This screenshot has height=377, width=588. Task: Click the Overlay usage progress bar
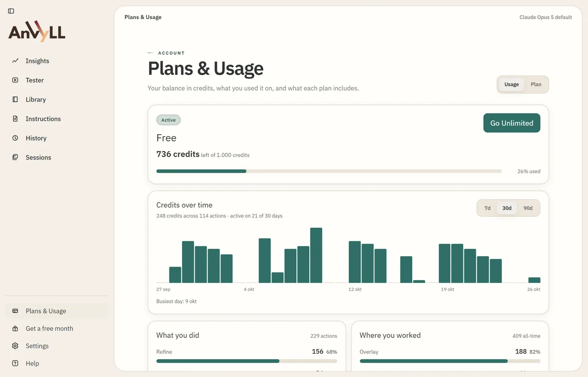(x=450, y=361)
